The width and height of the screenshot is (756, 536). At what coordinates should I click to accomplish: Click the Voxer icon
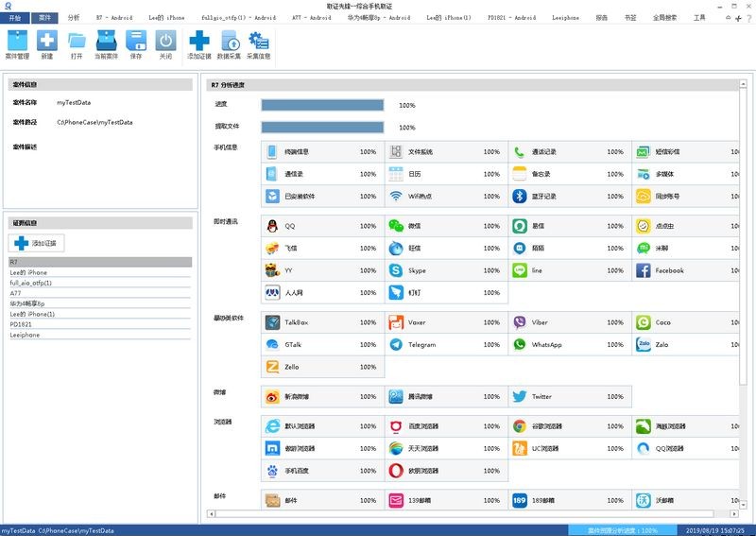pyautogui.click(x=396, y=322)
